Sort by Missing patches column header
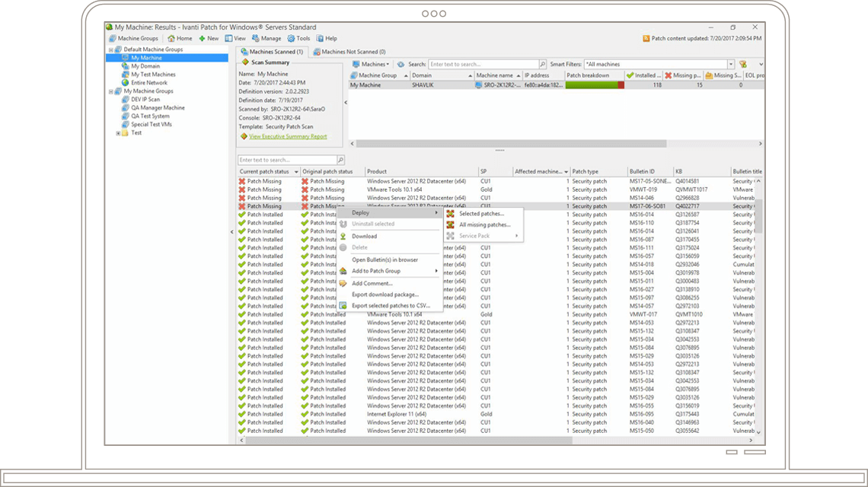 click(682, 75)
